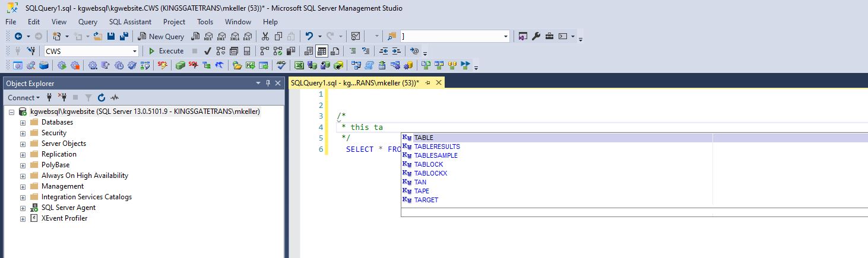Image resolution: width=868 pixels, height=258 pixels.
Task: Collapse the kgwebsql\kgwebsite server node
Action: (x=11, y=112)
